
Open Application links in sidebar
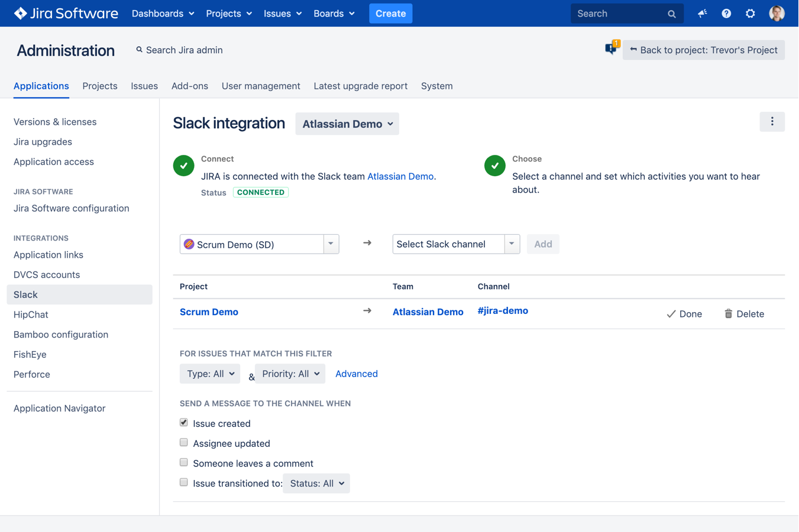click(48, 255)
